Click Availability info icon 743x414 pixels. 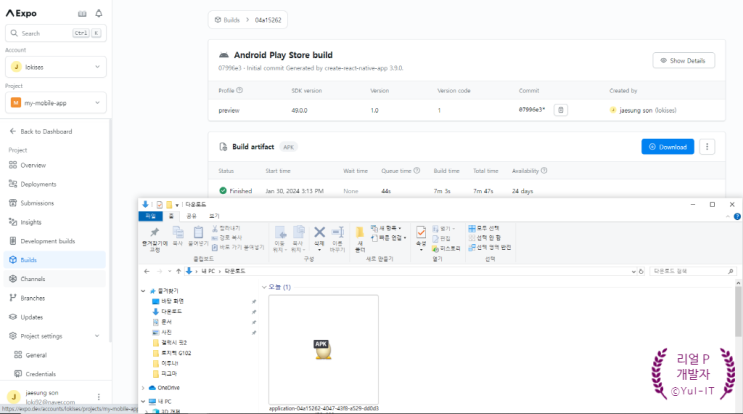[x=544, y=171]
